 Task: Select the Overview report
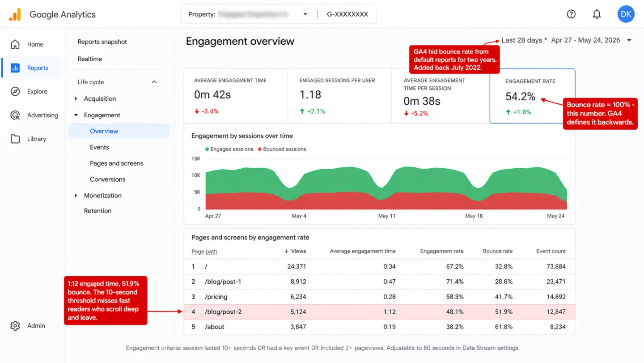(x=119, y=131)
